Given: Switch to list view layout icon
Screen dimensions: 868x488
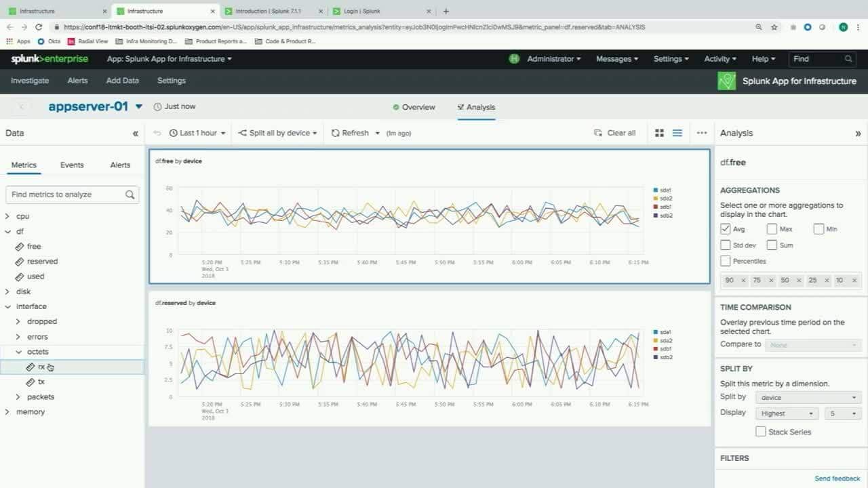Looking at the screenshot, I should click(677, 133).
